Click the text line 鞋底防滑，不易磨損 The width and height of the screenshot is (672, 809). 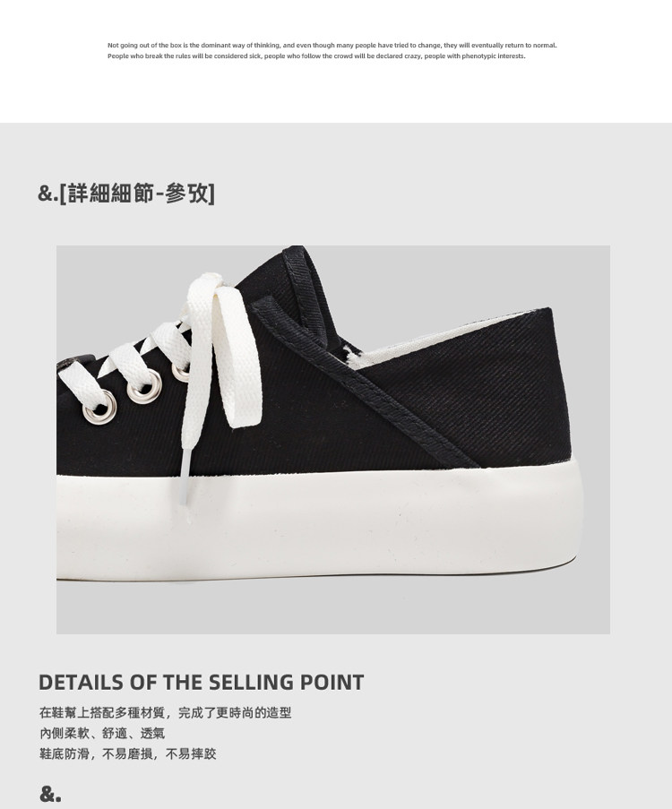point(127,753)
